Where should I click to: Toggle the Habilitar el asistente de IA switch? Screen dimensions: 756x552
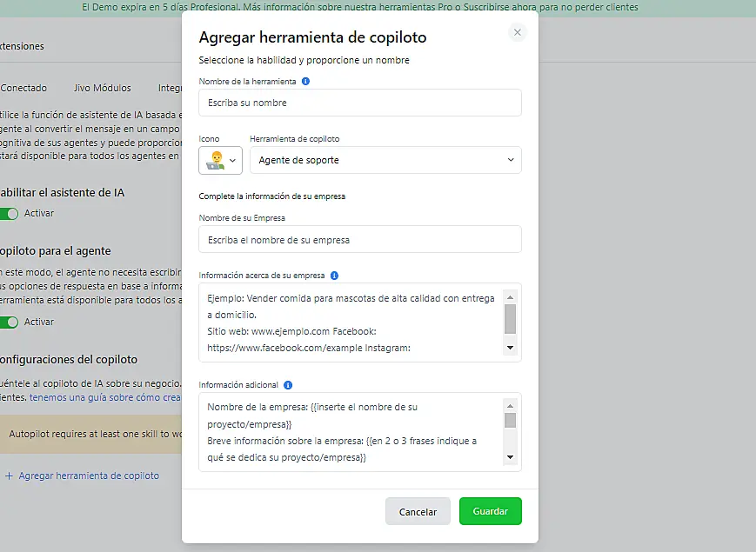[9, 213]
